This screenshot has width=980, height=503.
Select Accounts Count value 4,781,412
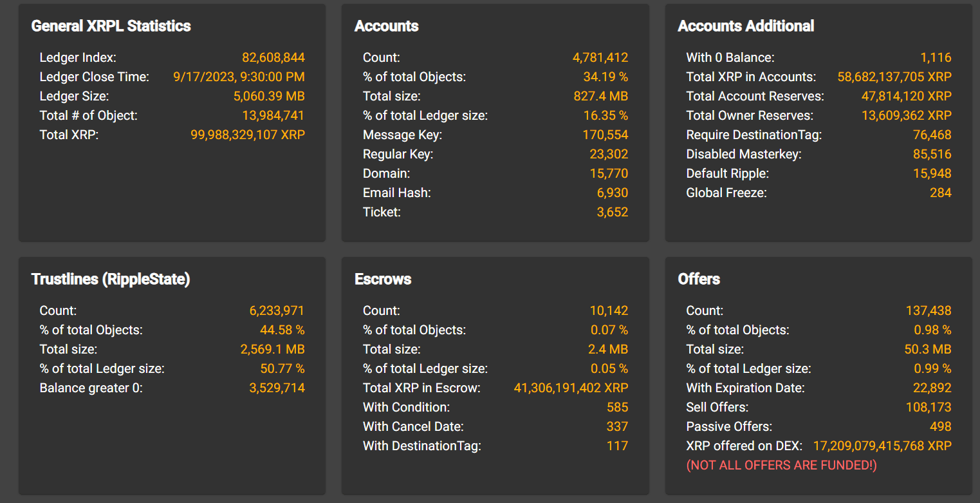click(600, 57)
